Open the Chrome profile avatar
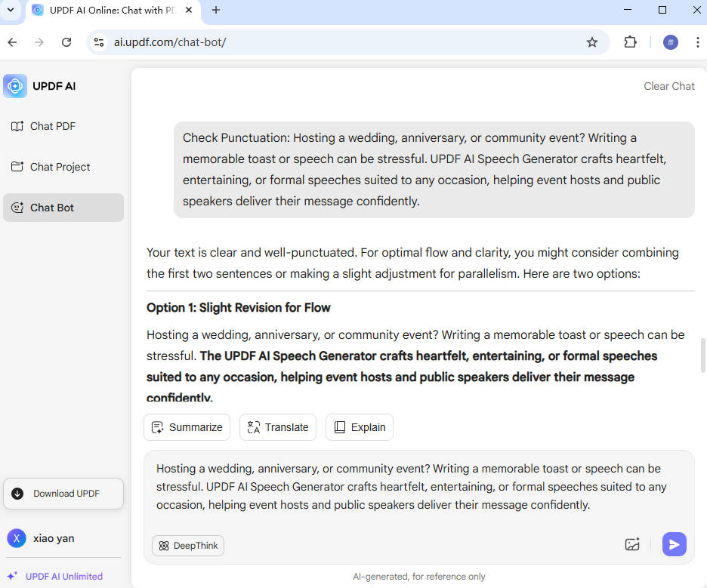This screenshot has height=588, width=707. point(671,42)
